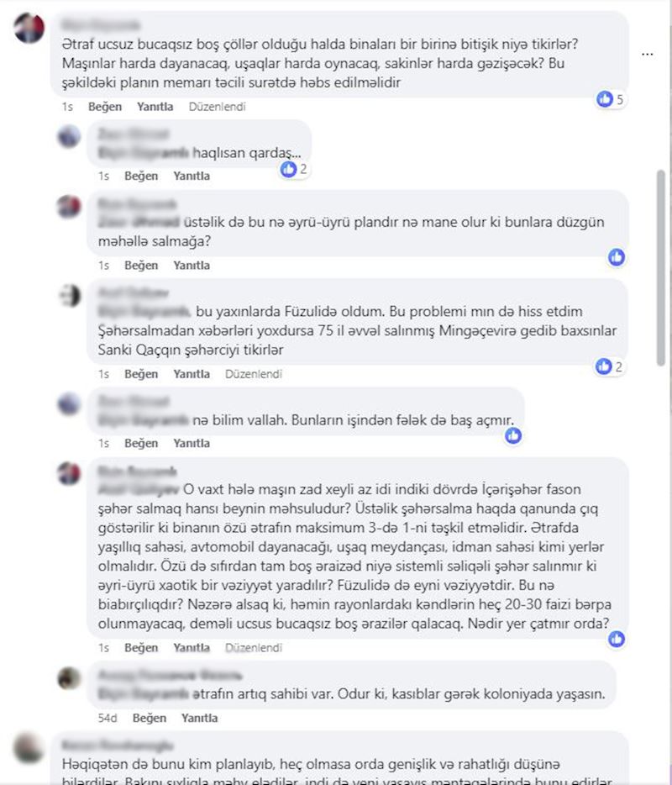Click Beğen under the top comment
This screenshot has width=672, height=785.
coord(105,107)
